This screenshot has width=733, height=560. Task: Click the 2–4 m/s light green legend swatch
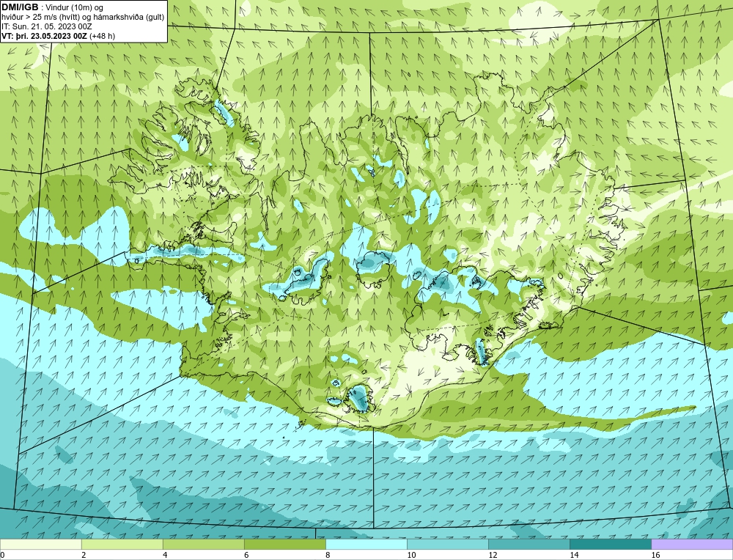[x=122, y=544]
